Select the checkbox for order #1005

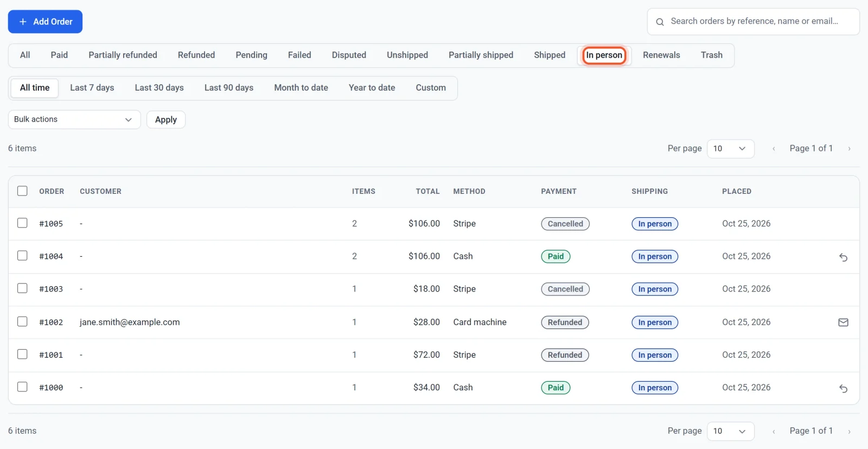pos(22,223)
